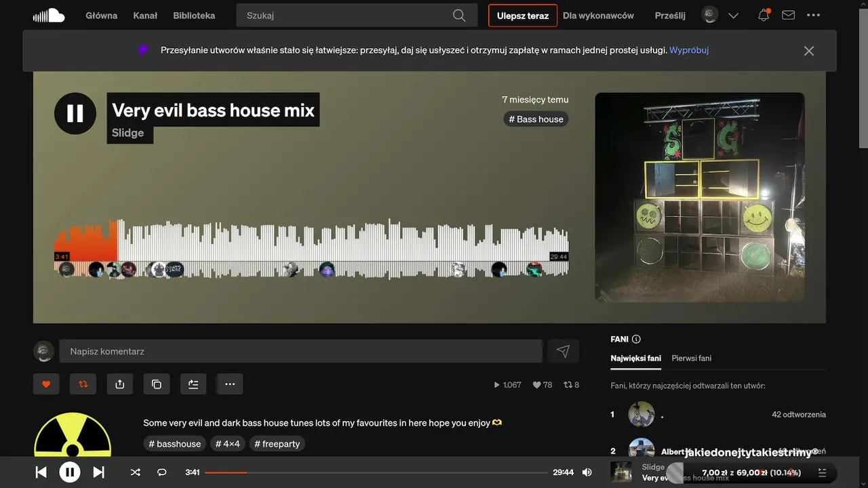Click the FANI info icon
868x488 pixels.
pos(636,340)
